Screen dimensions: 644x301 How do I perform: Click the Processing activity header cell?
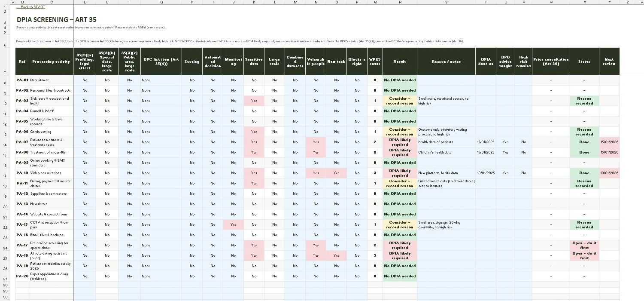51,61
